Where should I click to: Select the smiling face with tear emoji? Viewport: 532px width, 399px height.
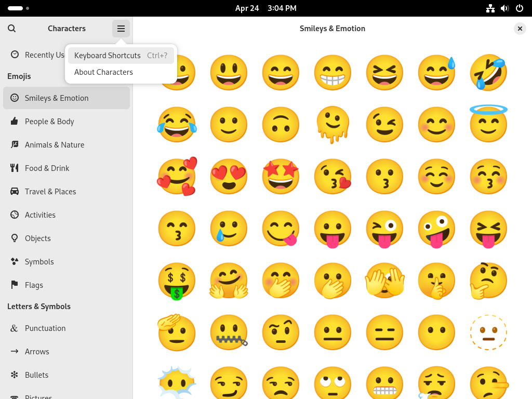click(229, 229)
